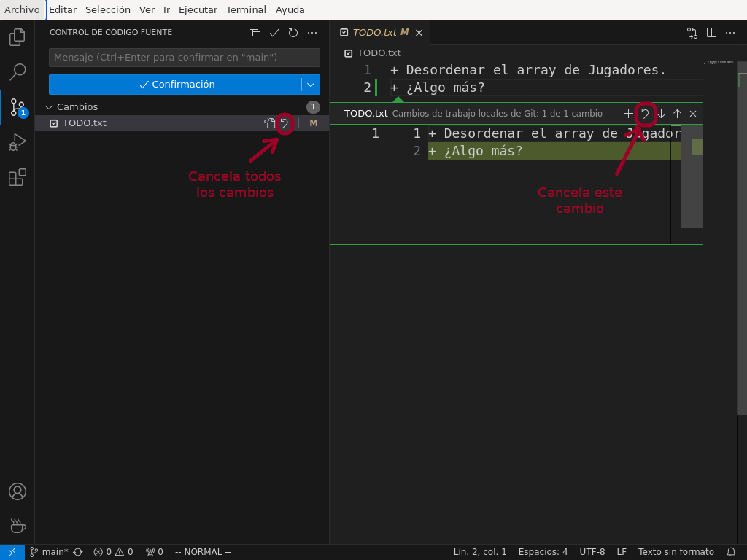Close the diff peek view

coord(693,114)
